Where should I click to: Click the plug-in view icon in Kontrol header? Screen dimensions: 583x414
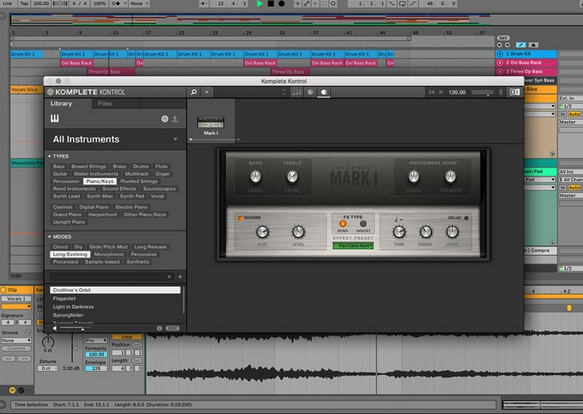pyautogui.click(x=324, y=92)
